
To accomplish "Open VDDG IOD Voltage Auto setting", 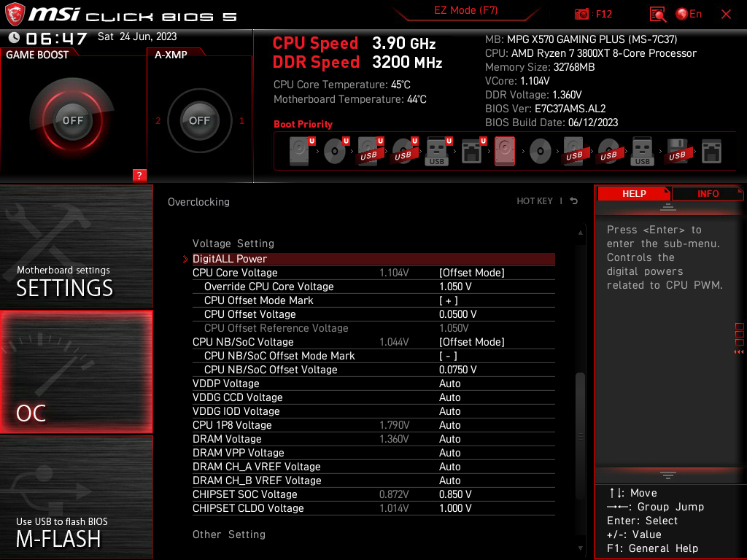I will [449, 411].
